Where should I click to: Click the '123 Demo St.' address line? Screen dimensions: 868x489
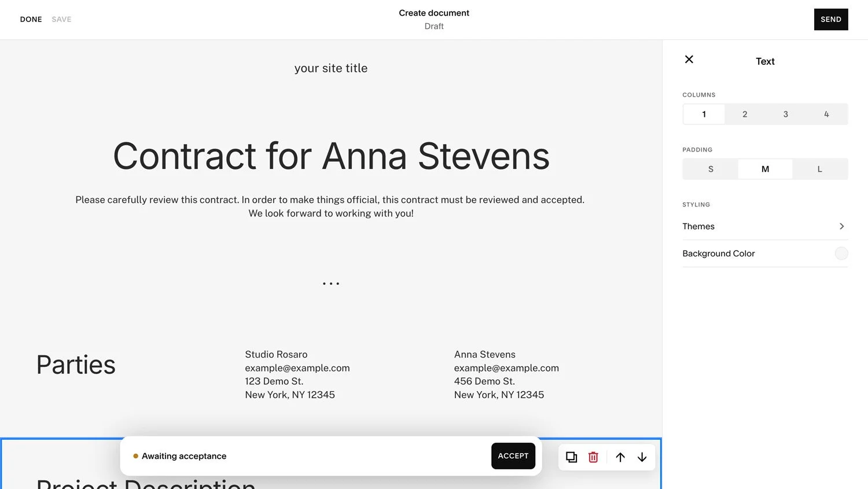click(x=274, y=381)
